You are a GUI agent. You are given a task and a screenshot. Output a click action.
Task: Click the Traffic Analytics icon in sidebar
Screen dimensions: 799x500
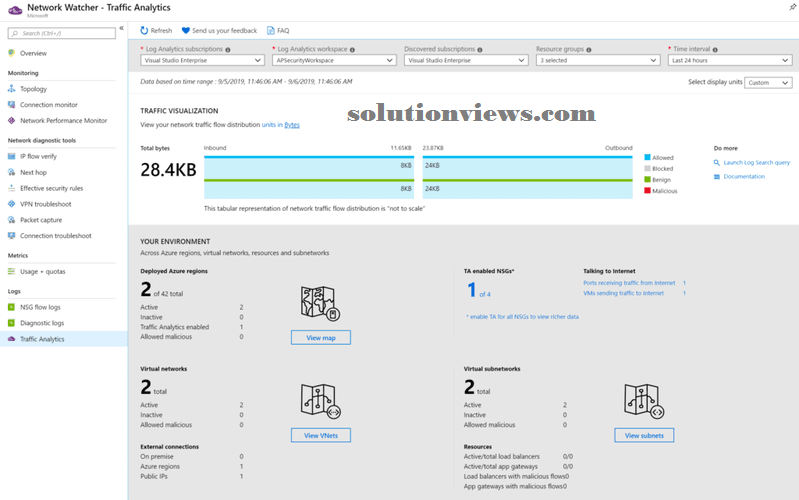point(12,339)
